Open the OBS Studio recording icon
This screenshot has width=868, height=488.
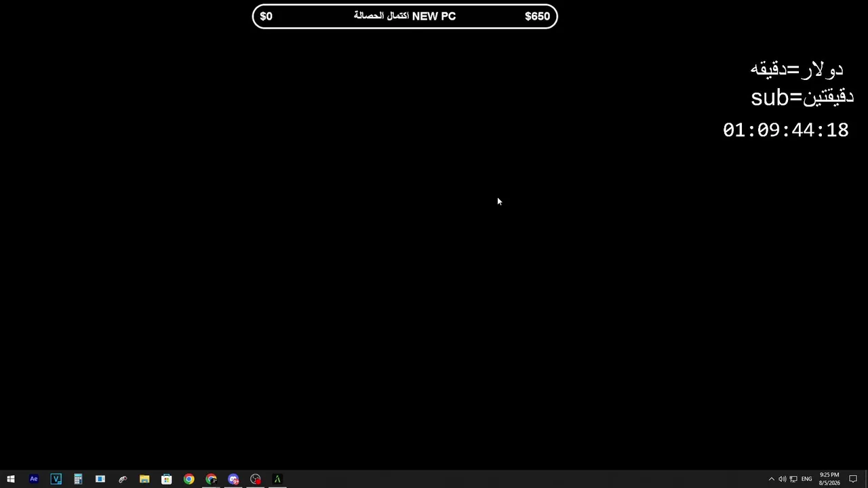(x=255, y=479)
